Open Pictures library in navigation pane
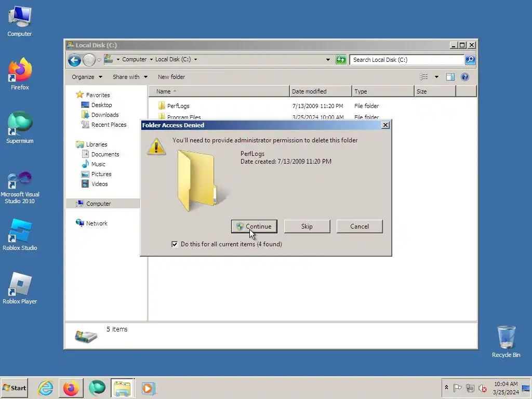 [101, 174]
